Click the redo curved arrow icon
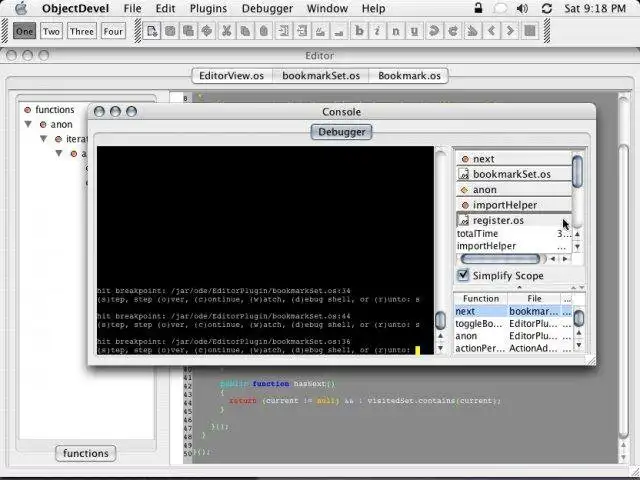This screenshot has height=480, width=640. (x=453, y=31)
